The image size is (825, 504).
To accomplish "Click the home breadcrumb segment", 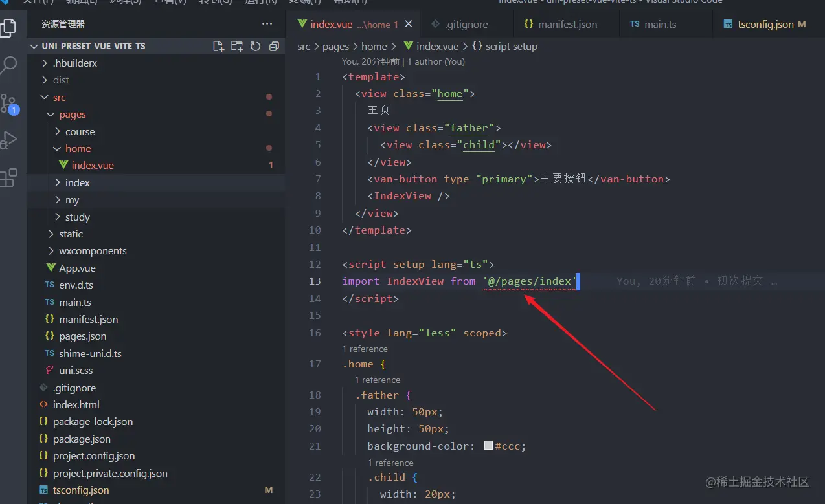I will tap(374, 47).
